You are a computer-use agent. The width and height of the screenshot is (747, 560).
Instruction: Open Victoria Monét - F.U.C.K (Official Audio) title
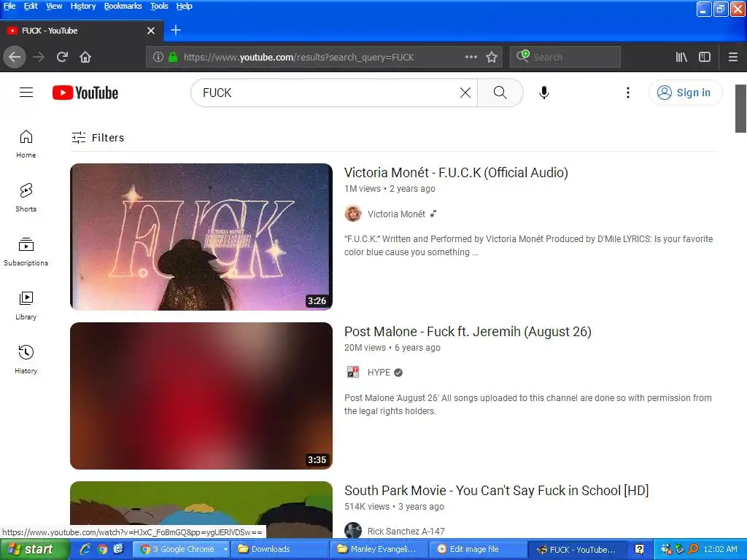pyautogui.click(x=456, y=172)
